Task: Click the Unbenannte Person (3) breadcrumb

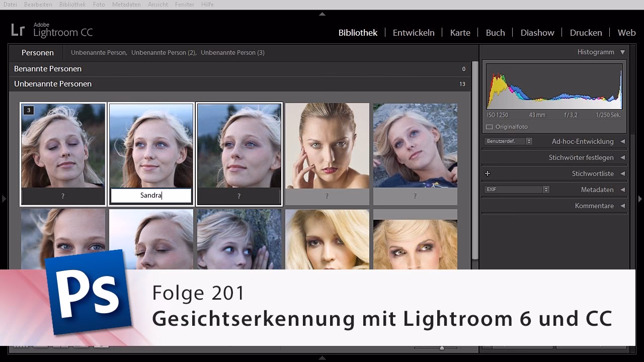Action: click(232, 52)
